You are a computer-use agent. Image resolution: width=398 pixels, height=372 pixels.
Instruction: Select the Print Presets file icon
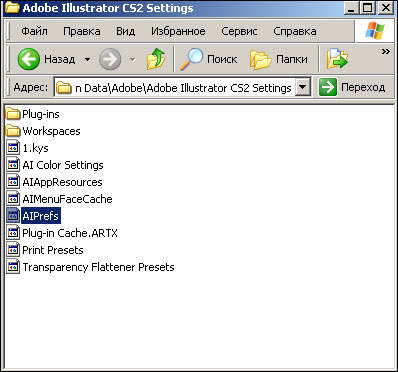pos(13,250)
